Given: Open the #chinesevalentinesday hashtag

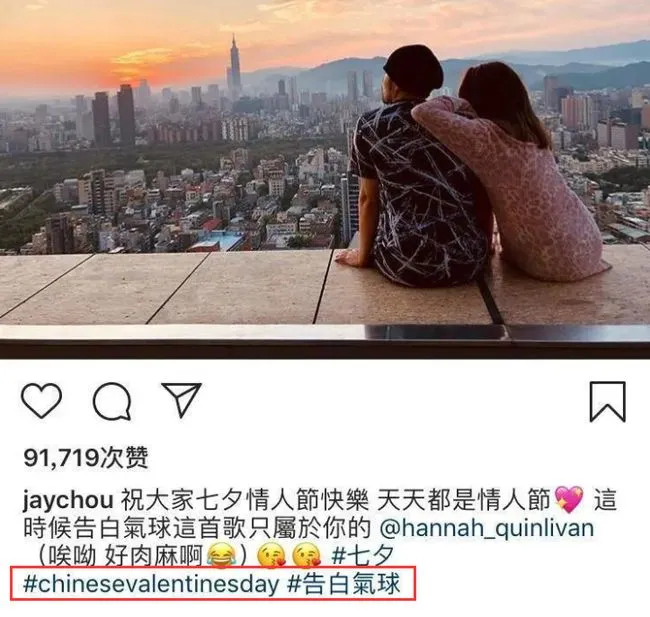Looking at the screenshot, I should pos(151,584).
